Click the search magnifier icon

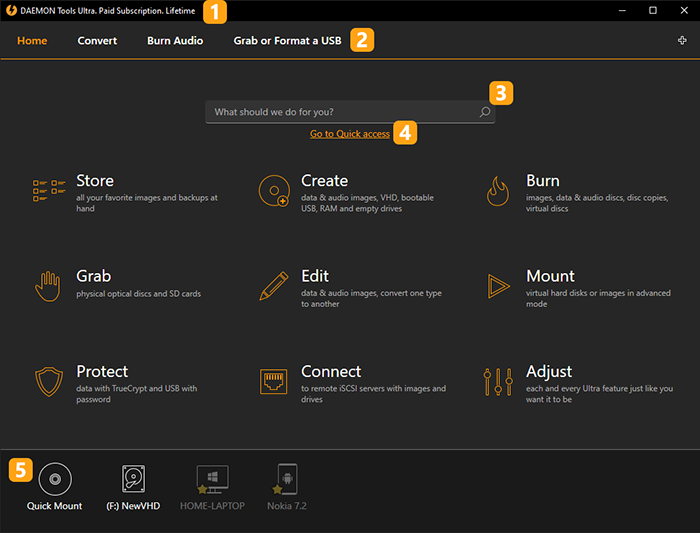click(485, 112)
